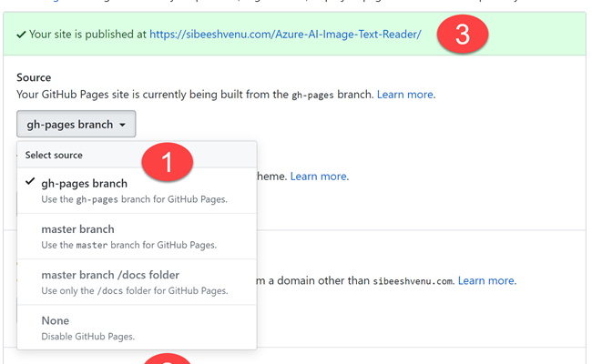Open the gh-pages branch source dropdown
Viewport: 592px width, 364px height.
click(76, 124)
